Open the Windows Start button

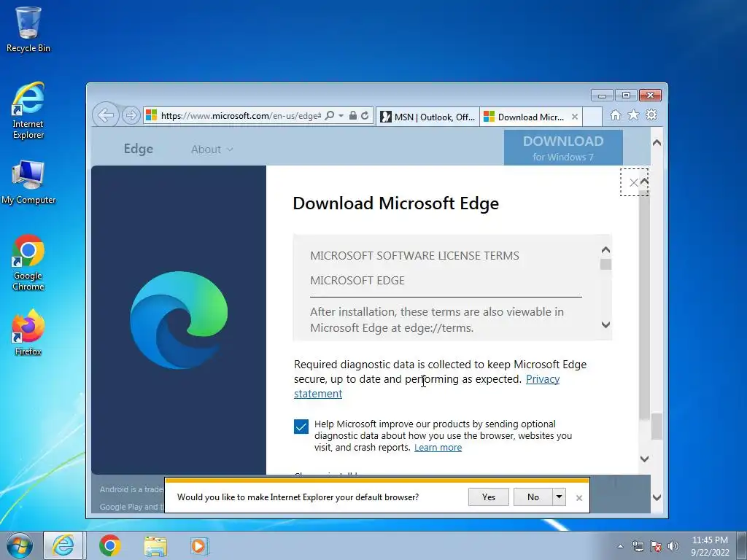click(19, 545)
